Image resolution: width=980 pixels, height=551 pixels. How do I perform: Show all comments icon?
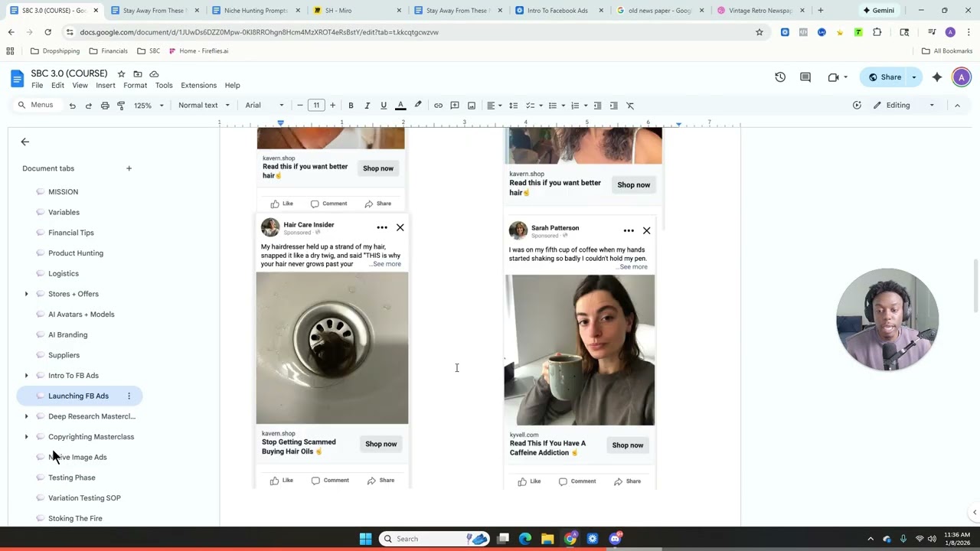[x=805, y=77]
